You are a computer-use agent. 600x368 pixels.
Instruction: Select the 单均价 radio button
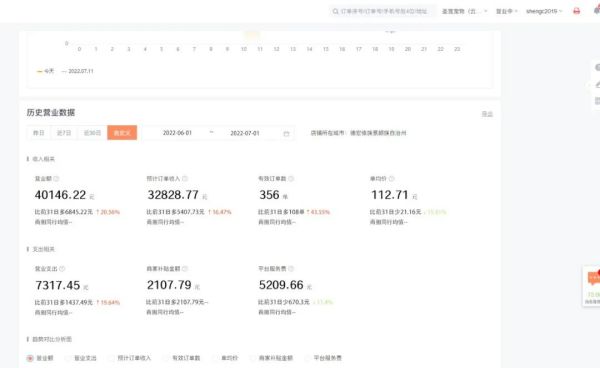[215, 358]
